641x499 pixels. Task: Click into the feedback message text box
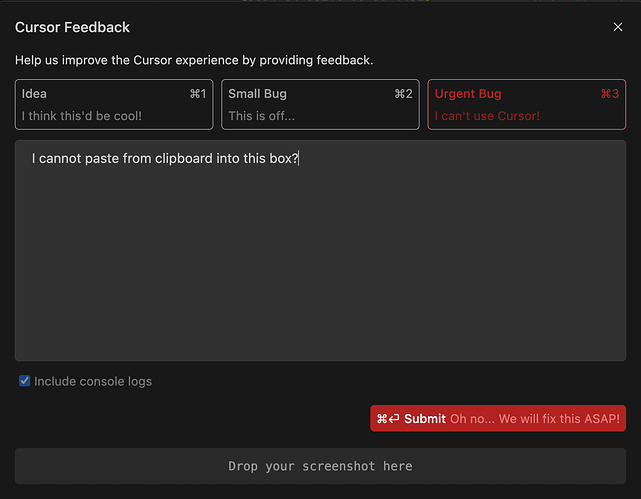coord(320,251)
